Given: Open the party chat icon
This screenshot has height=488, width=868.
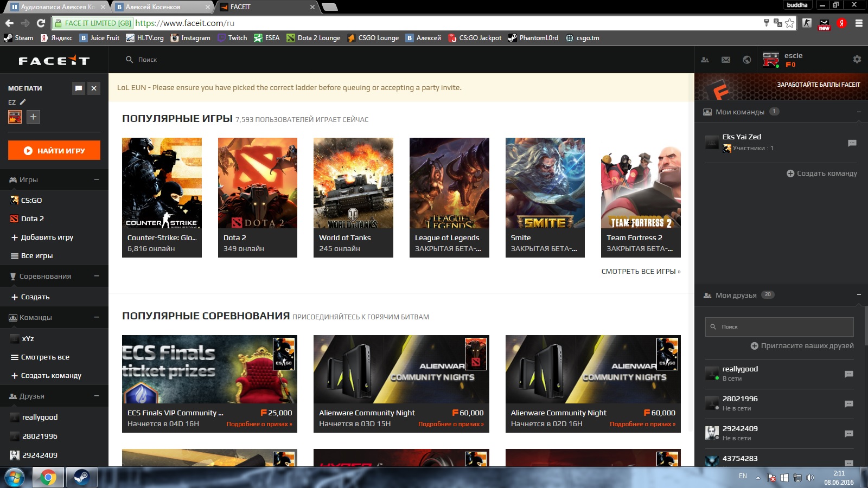Looking at the screenshot, I should 79,88.
